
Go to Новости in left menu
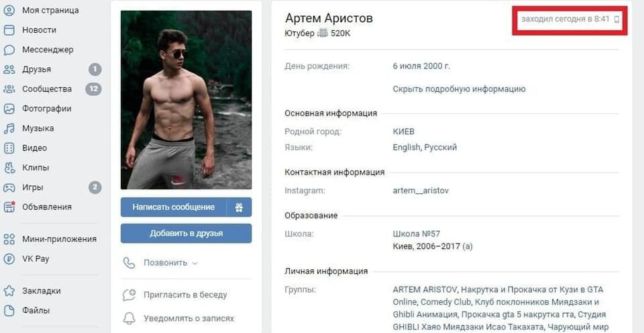(x=40, y=30)
